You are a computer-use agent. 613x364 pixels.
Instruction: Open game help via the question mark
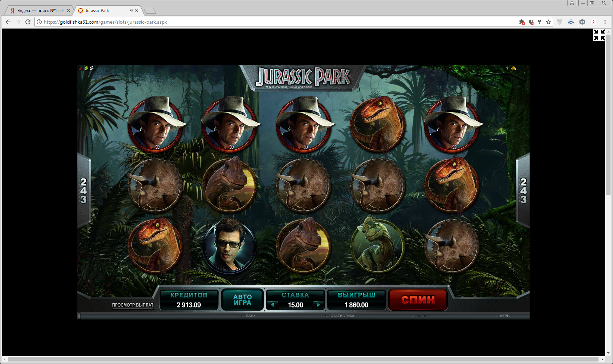coord(507,68)
